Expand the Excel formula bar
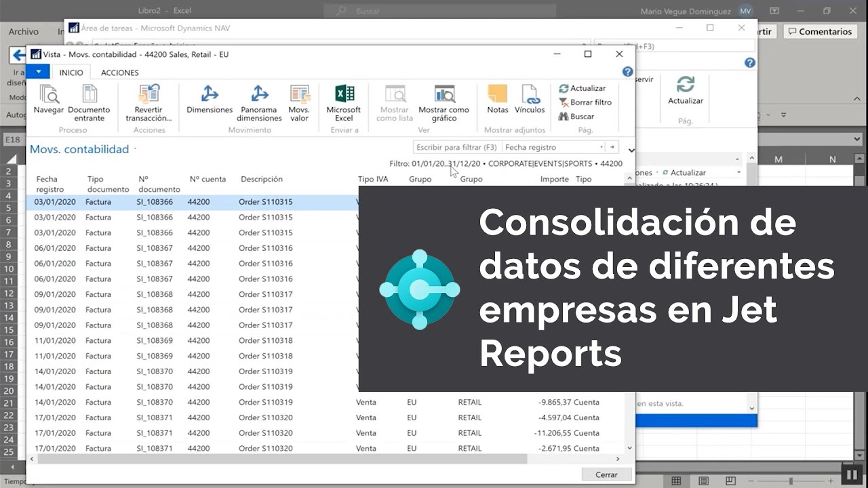 [857, 139]
